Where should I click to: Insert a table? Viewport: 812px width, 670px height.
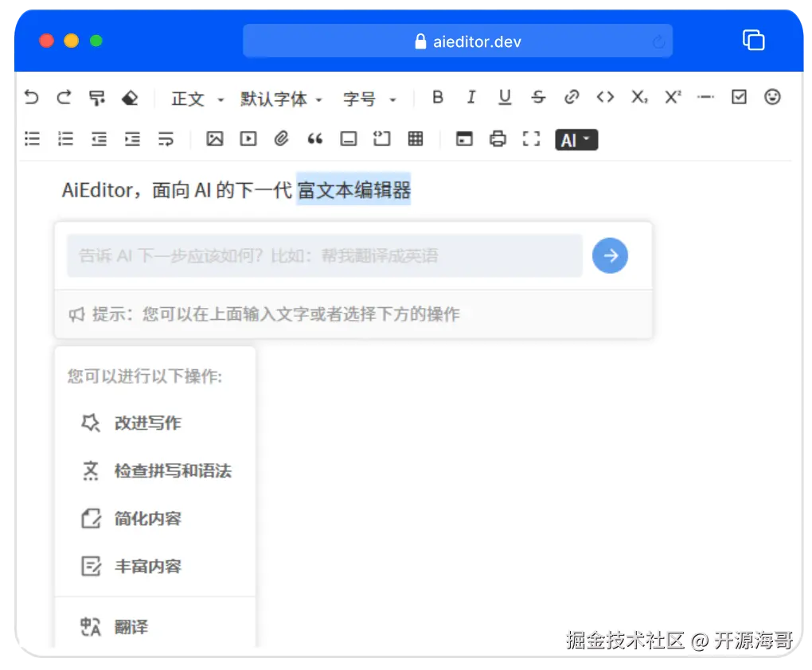416,138
